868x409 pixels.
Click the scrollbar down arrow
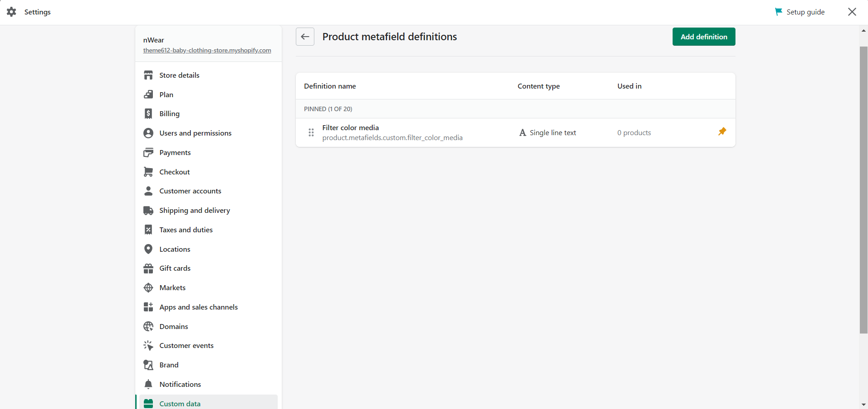[863, 404]
